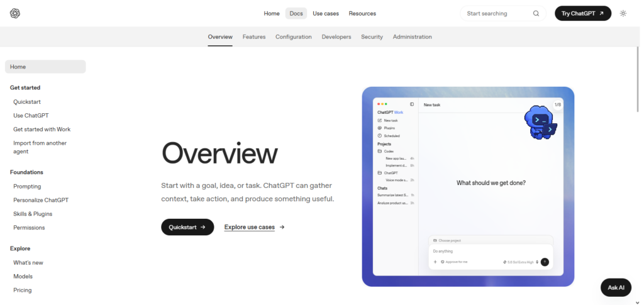This screenshot has width=644, height=305.
Task: Switch to the Developers tab
Action: point(336,36)
